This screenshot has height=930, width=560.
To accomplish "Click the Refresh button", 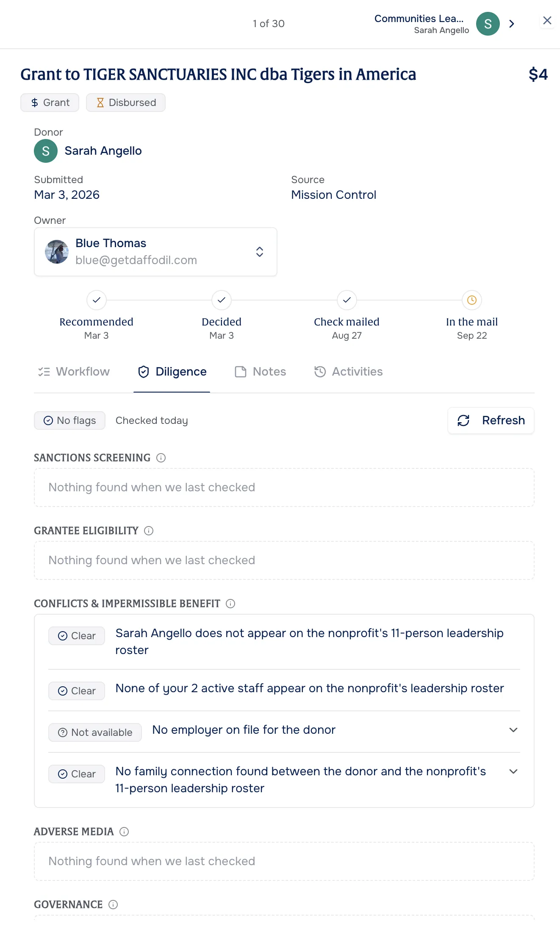I will tap(491, 420).
